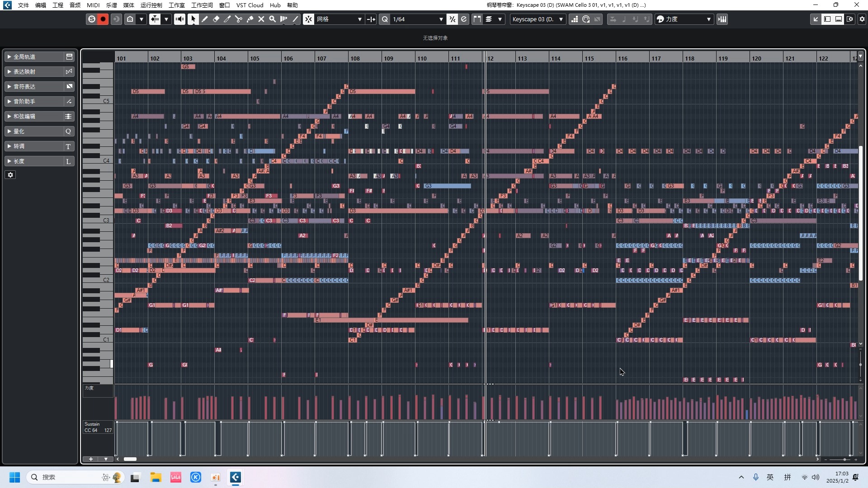Select the Trim tool icon
Screen dimensions: 868x488
pos(227,19)
